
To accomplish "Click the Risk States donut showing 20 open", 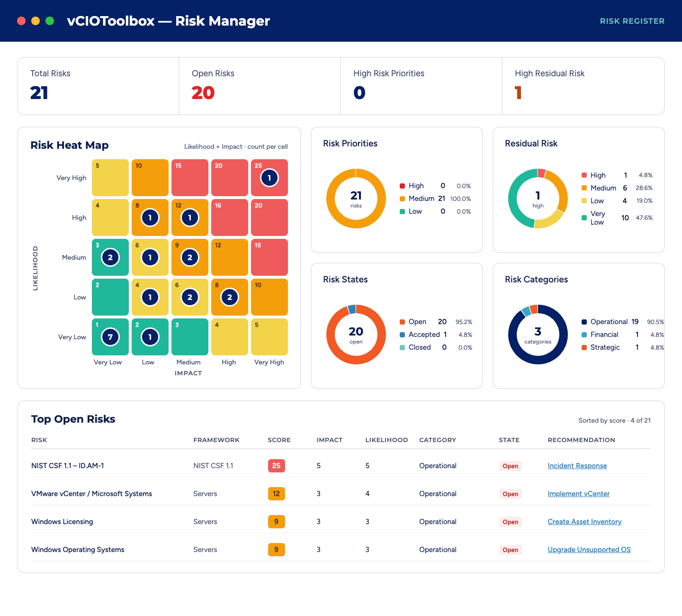I will click(356, 335).
